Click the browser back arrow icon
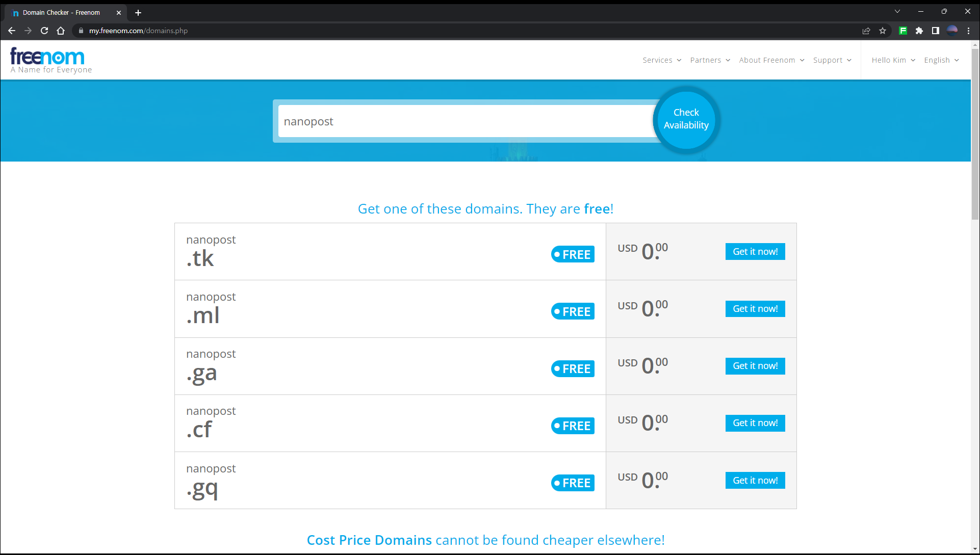The width and height of the screenshot is (980, 555). [x=12, y=31]
